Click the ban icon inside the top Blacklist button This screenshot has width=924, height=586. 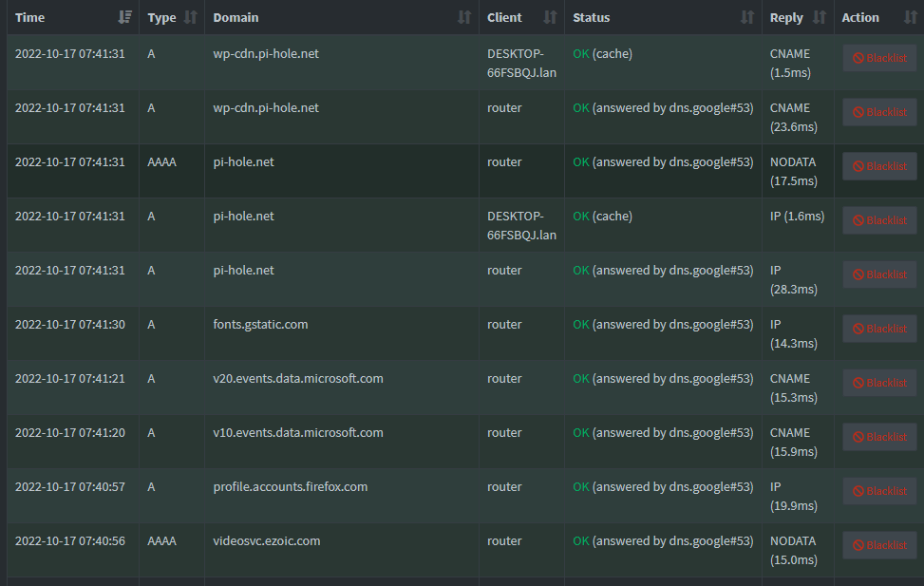(x=858, y=58)
